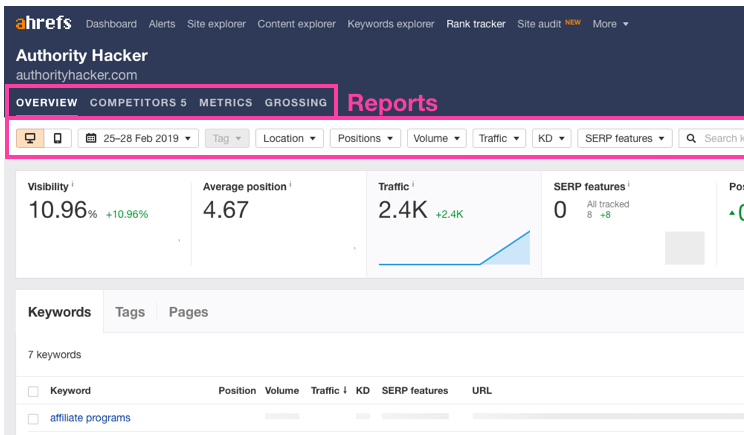Open Average position info icon
Image resolution: width=744 pixels, height=435 pixels.
pyautogui.click(x=290, y=184)
